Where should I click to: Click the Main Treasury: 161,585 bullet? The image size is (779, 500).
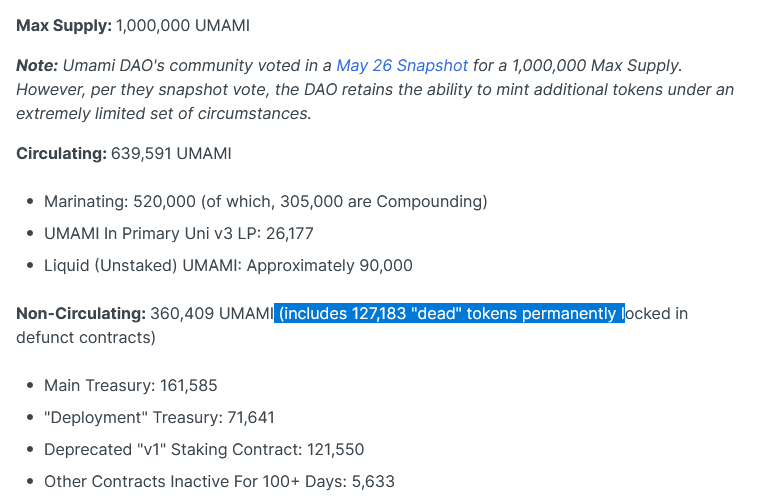click(131, 386)
